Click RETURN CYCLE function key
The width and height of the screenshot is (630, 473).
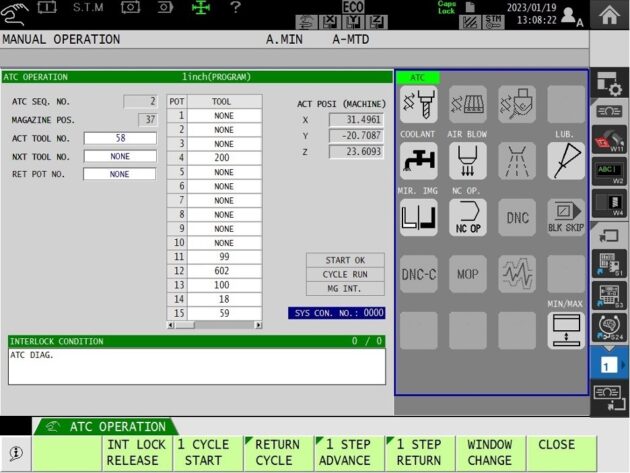pos(278,453)
